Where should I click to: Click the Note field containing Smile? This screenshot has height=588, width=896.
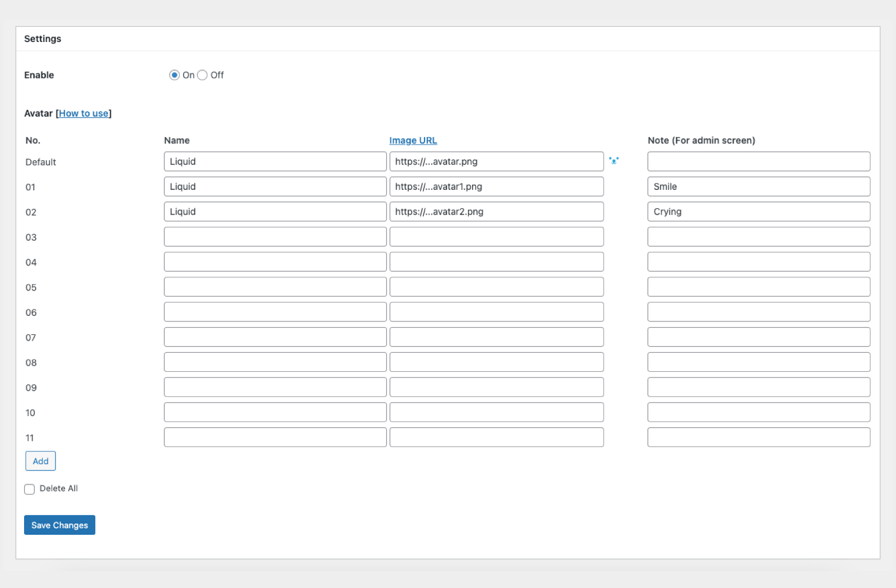coord(759,186)
